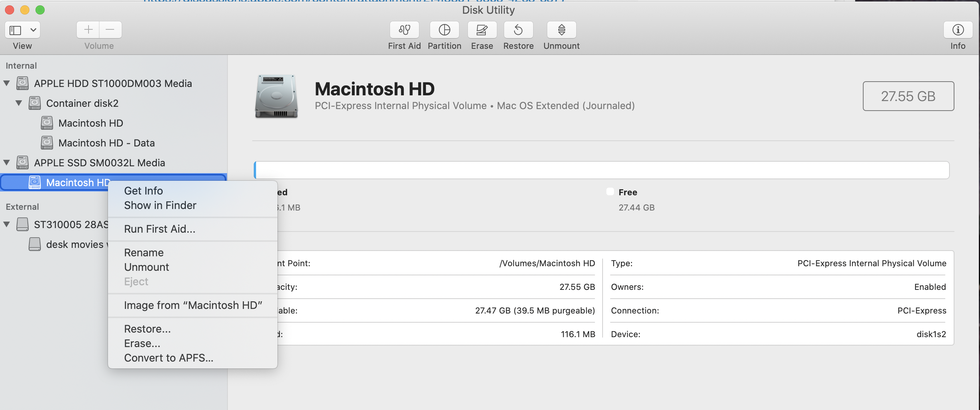Click the APPLE SSD SM0032L drive icon
Viewport: 980px width, 410px height.
[23, 162]
